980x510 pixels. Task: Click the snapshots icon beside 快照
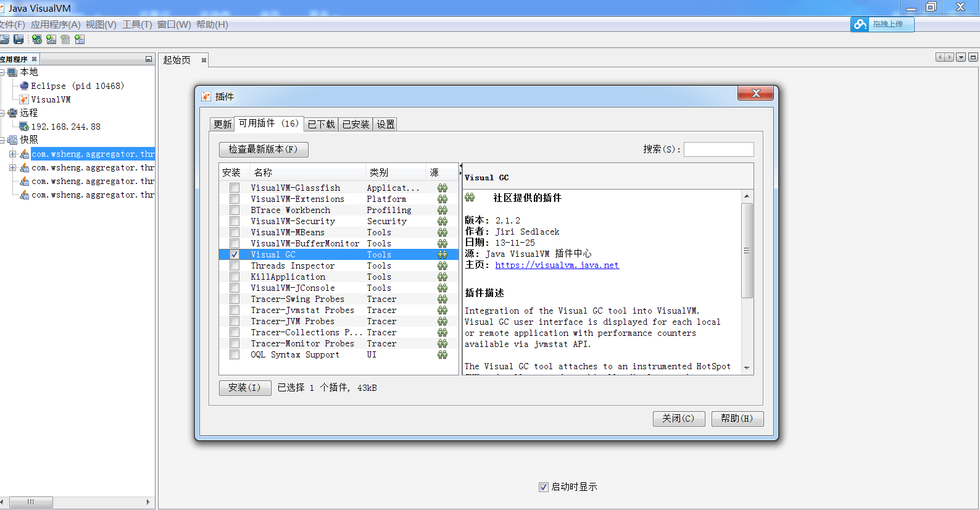point(12,140)
